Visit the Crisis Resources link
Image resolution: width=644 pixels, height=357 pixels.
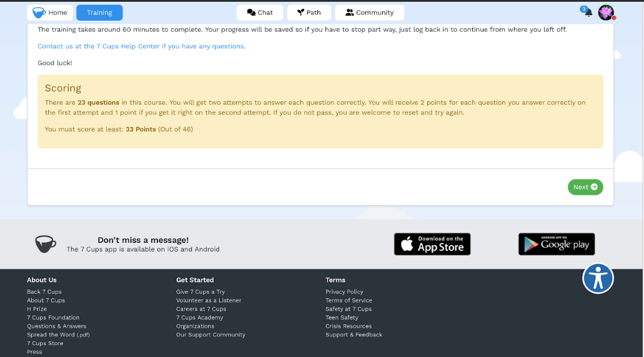[x=349, y=326]
